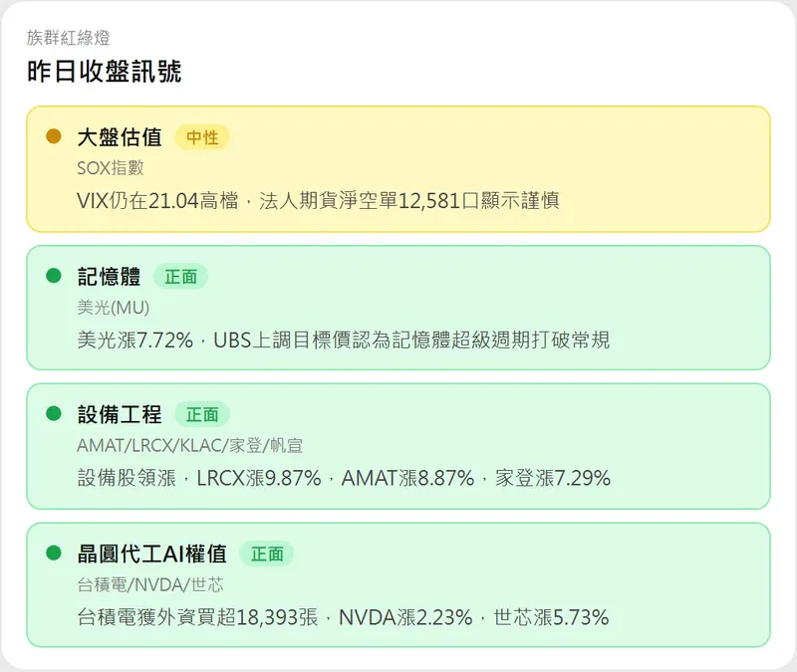This screenshot has width=797, height=672.
Task: Click the 正面 badge next to 記憶體
Action: (180, 277)
